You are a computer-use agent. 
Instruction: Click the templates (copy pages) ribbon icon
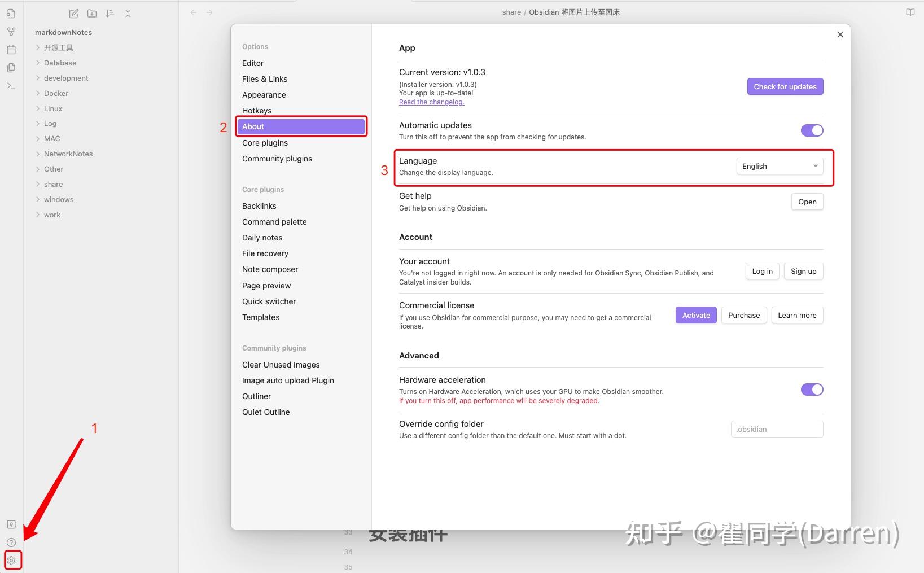coord(11,68)
